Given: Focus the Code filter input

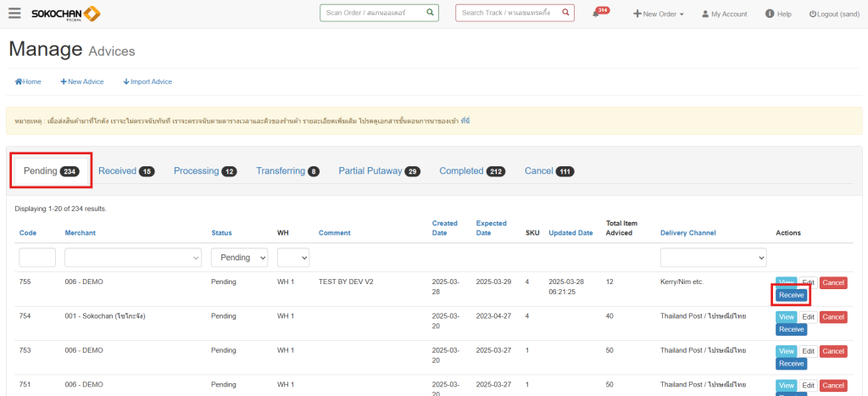Looking at the screenshot, I should point(37,258).
